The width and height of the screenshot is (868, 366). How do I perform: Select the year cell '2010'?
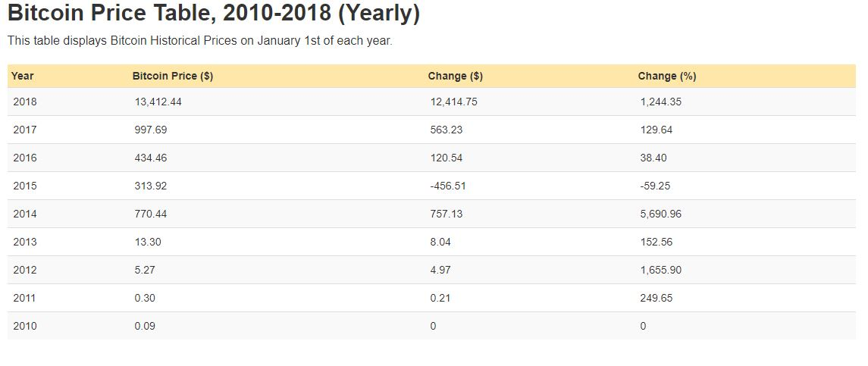25,326
